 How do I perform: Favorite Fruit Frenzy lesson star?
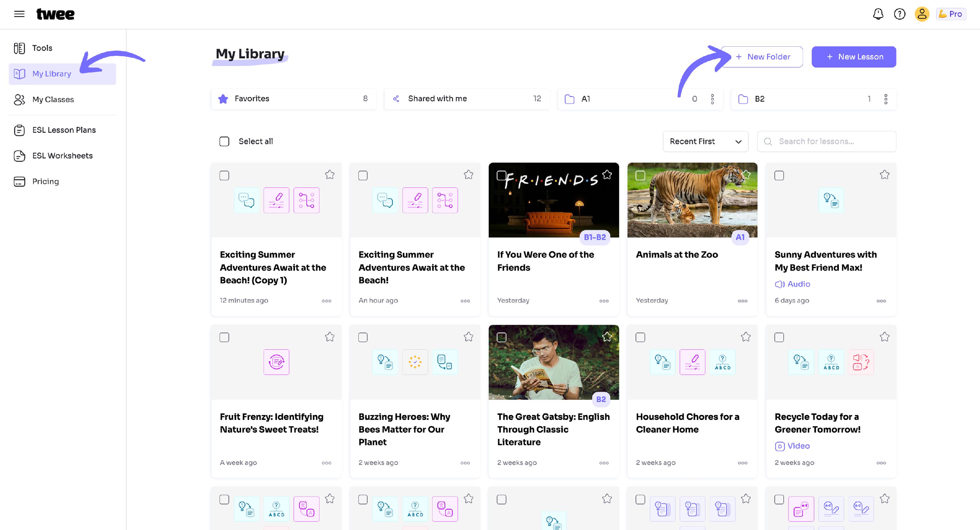[330, 337]
